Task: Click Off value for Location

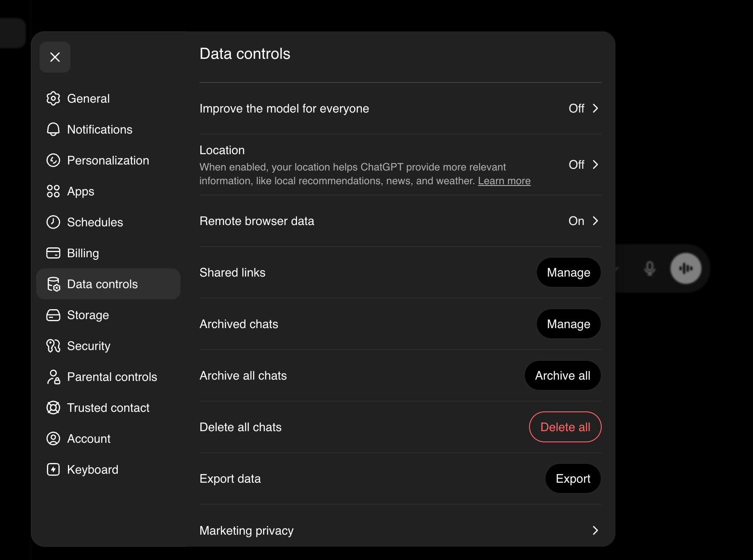Action: [576, 164]
